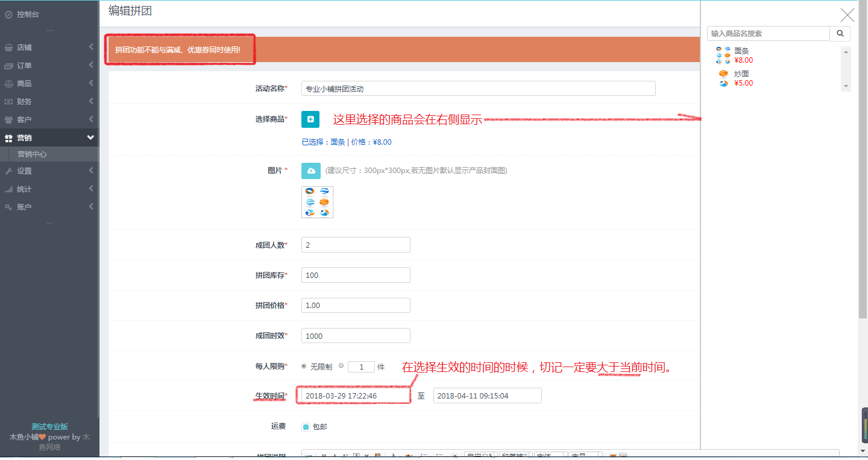Toggle the 包邮 free shipping checkbox
Screen dimensions: 868x460
[x=306, y=427]
